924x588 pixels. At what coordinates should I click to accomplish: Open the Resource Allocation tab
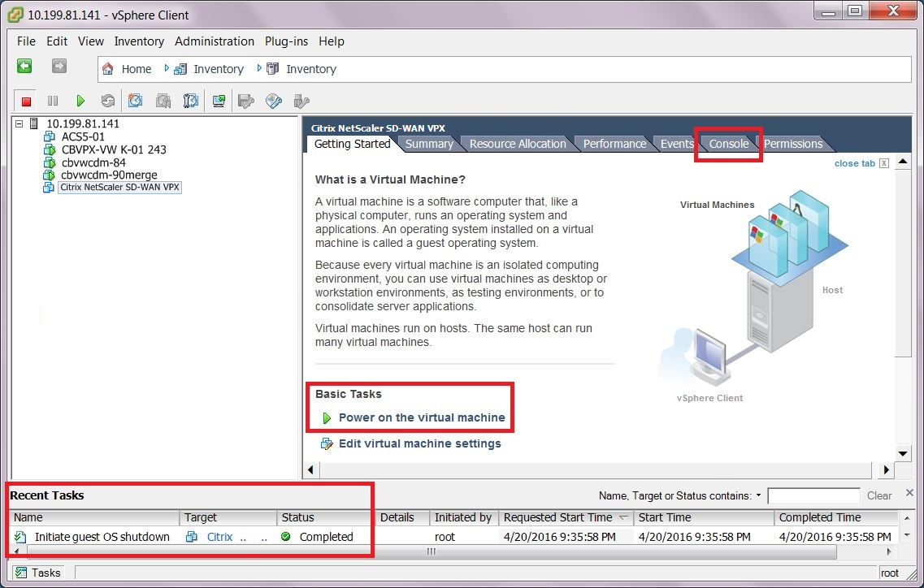518,144
